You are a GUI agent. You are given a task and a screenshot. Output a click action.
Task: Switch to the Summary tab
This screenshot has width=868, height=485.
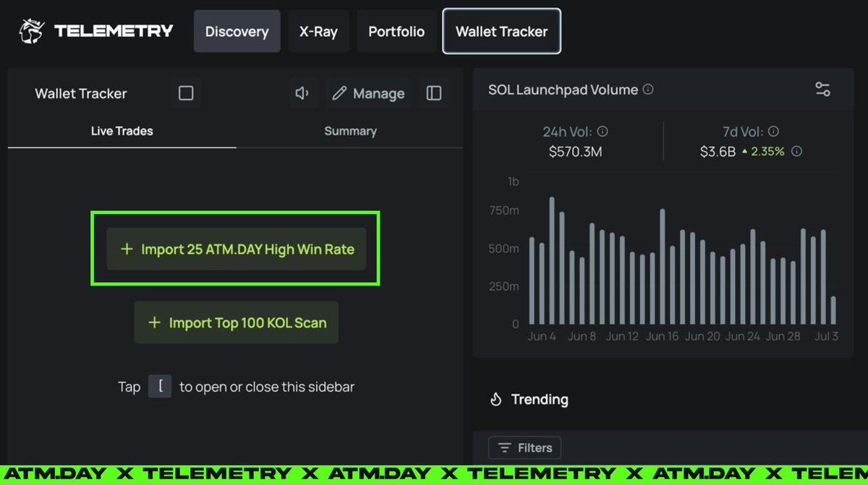[x=350, y=132]
